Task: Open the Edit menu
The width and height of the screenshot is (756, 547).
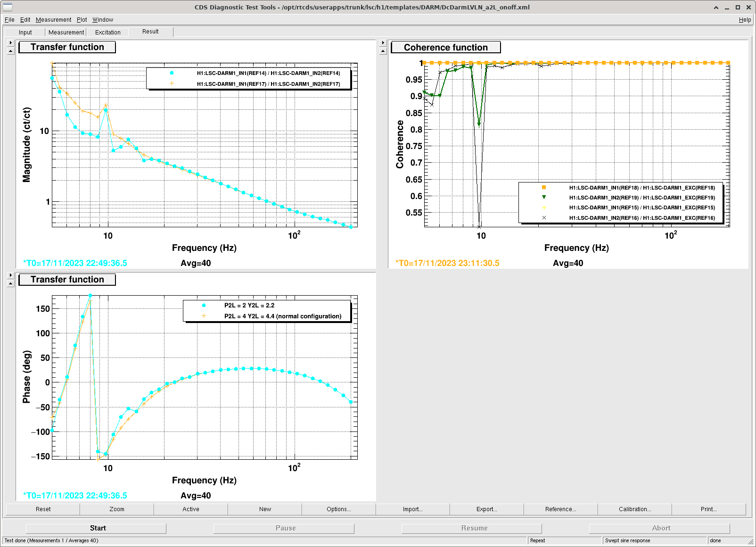Action: click(x=25, y=20)
